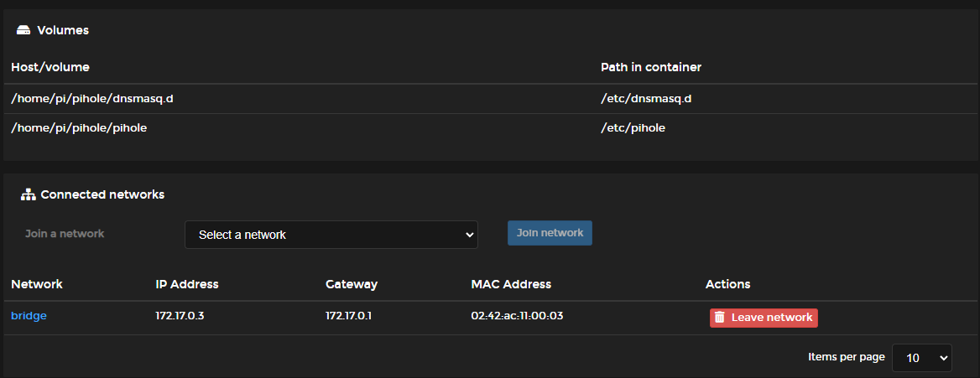The height and width of the screenshot is (378, 980).
Task: Click the Path in container header
Action: click(x=651, y=67)
